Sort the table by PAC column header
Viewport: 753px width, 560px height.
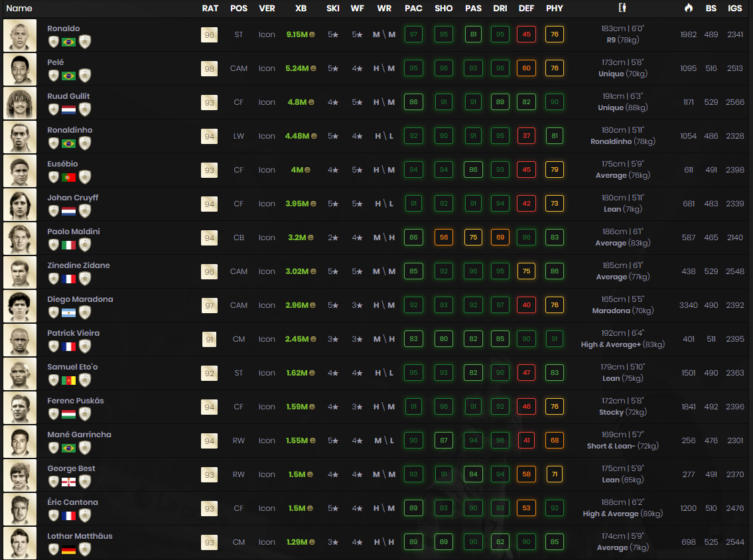413,8
